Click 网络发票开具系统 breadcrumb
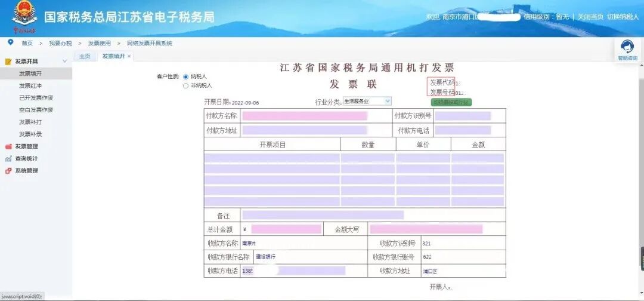 coord(150,43)
